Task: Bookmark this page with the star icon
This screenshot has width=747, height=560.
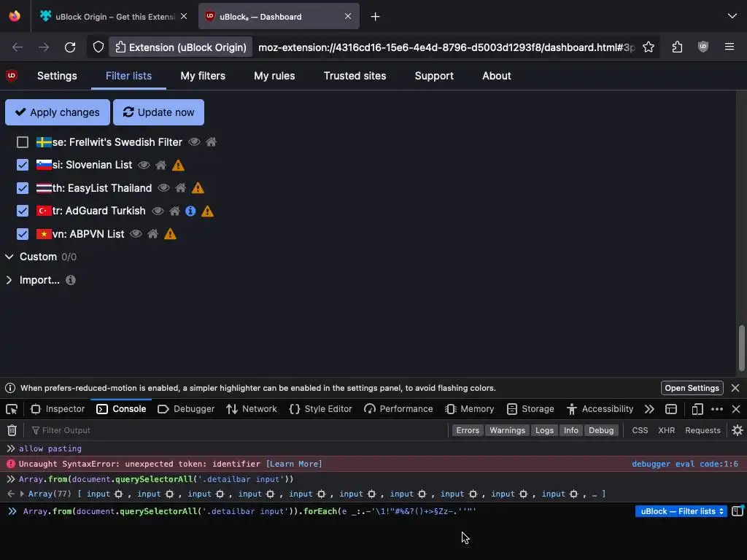Action: click(x=649, y=47)
